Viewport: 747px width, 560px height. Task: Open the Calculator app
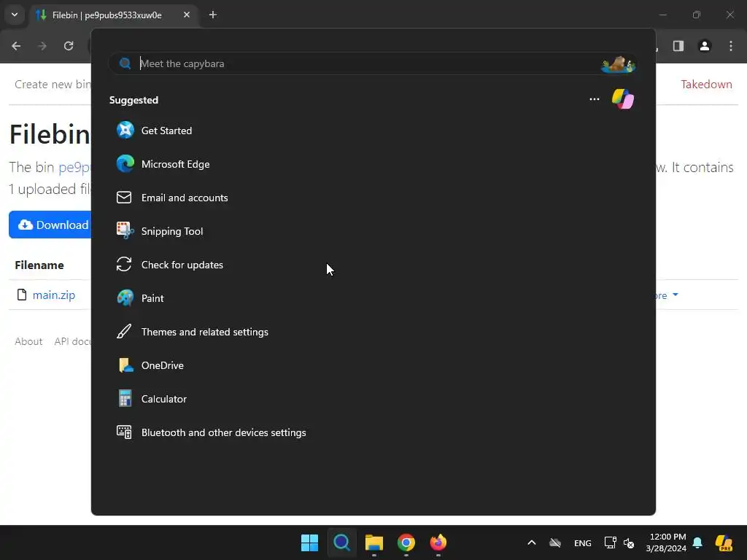152,399
